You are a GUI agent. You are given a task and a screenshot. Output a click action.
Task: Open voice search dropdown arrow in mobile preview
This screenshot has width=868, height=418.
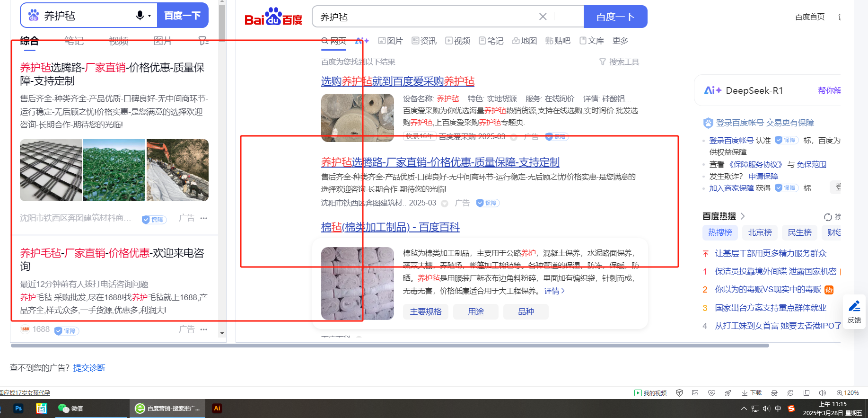point(149,16)
